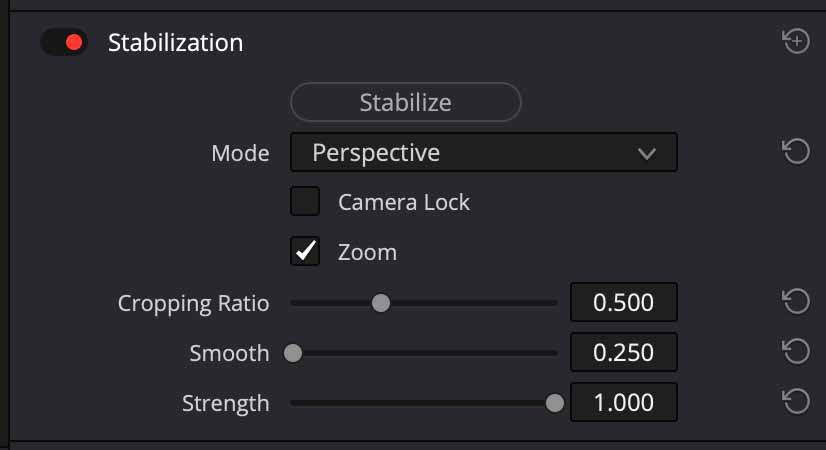Select the Smooth value field 0.250
The width and height of the screenshot is (826, 450).
coord(624,352)
